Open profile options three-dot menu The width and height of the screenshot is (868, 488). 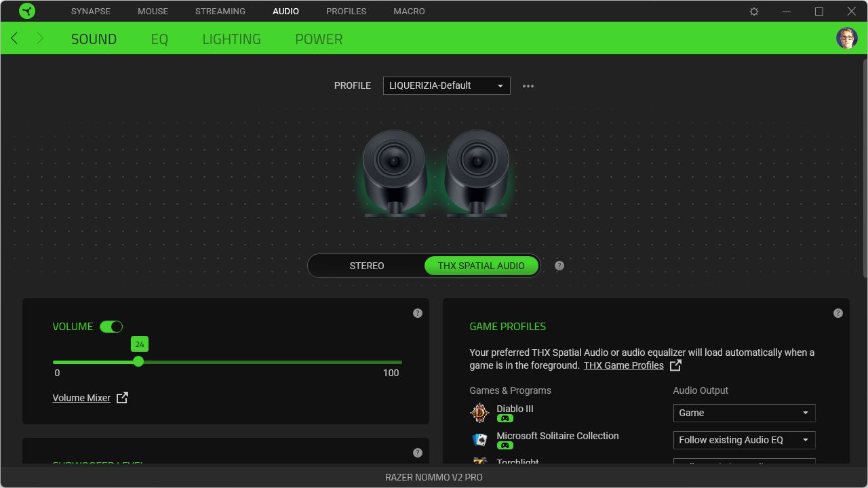528,86
